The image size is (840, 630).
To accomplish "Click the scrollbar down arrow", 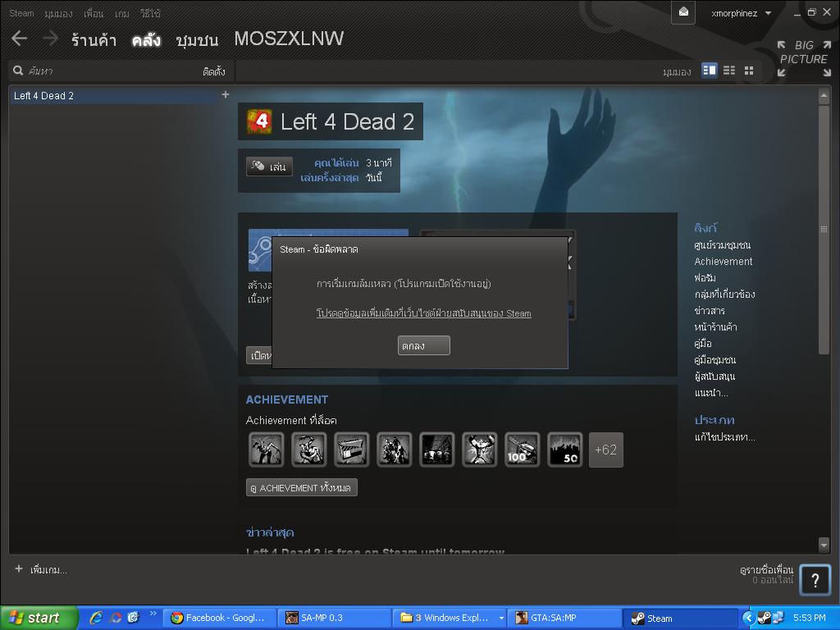I will (824, 546).
